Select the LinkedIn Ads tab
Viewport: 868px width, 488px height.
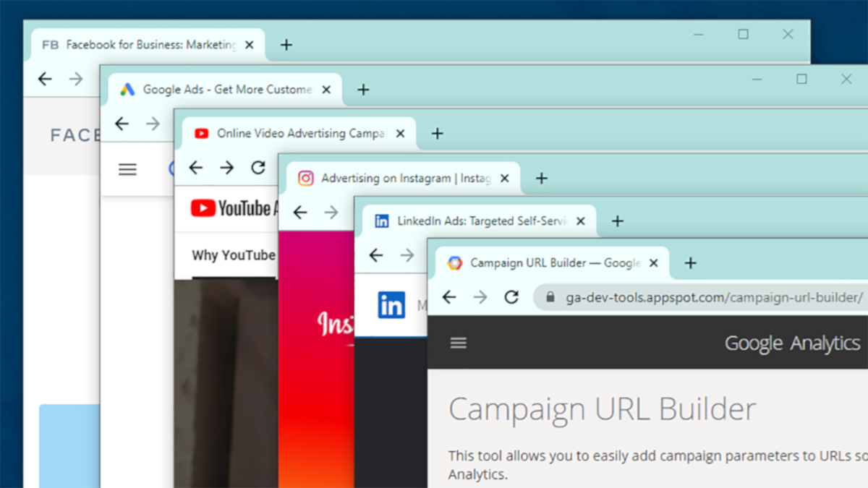(480, 221)
